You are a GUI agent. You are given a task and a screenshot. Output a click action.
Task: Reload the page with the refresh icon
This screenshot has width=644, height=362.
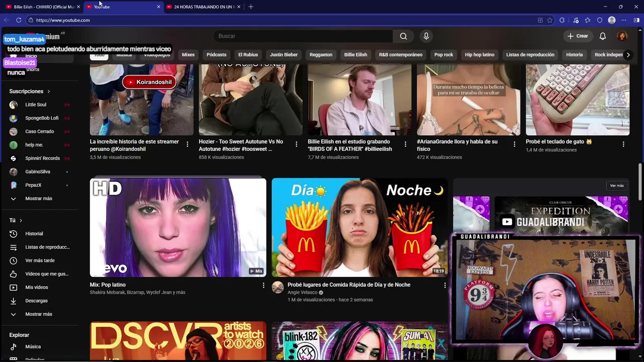pos(19,20)
